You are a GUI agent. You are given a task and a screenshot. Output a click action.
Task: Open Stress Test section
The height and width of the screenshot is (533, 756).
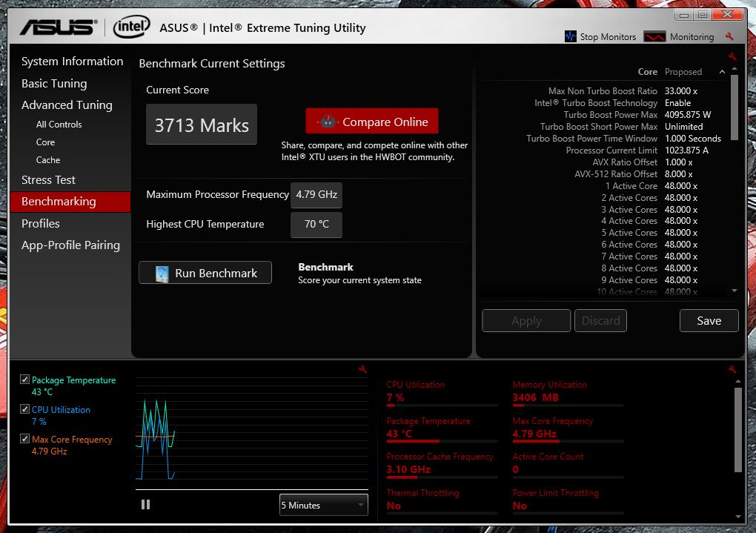click(48, 180)
